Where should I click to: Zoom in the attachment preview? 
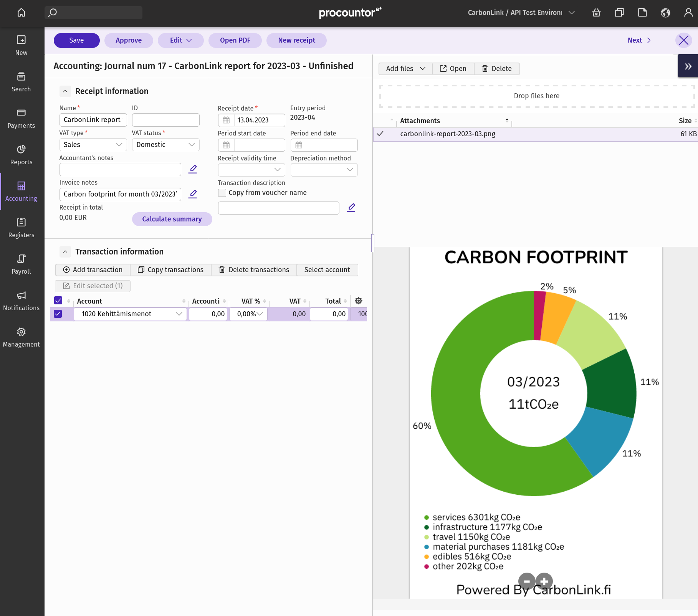tap(544, 581)
